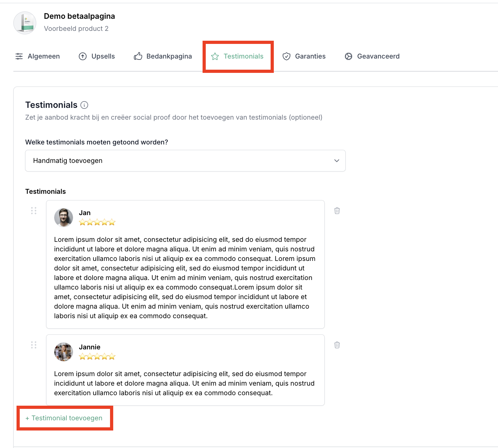Click + Testimonial toevoegen link
The height and width of the screenshot is (448, 498).
click(x=64, y=418)
